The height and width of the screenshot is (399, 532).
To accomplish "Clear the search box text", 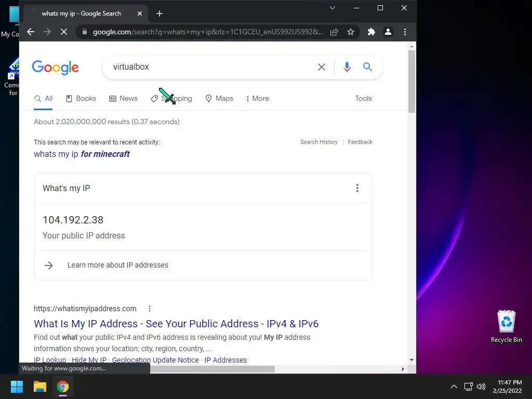I will [x=321, y=67].
